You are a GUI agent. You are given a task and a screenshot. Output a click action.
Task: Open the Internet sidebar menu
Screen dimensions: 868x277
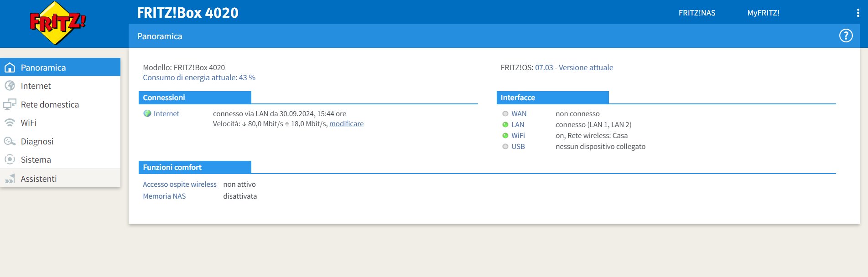point(60,86)
